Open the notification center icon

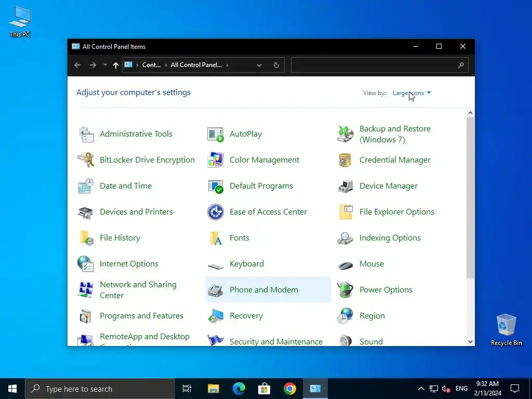click(515, 389)
